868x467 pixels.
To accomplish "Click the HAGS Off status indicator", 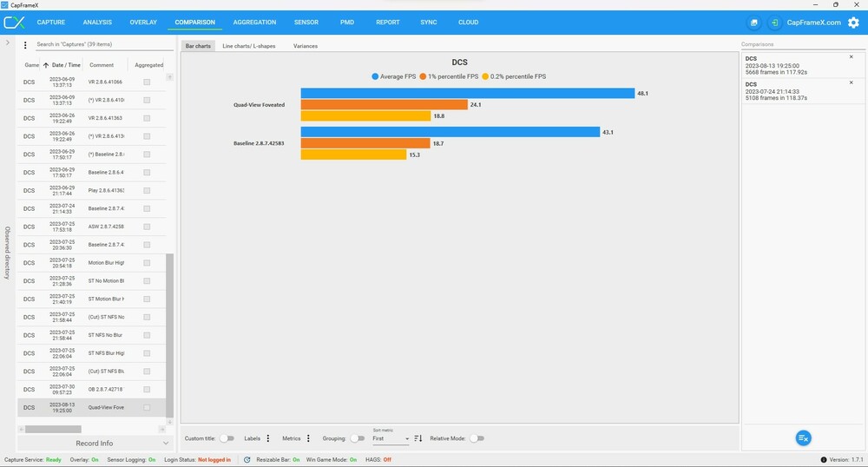I will [x=378, y=460].
